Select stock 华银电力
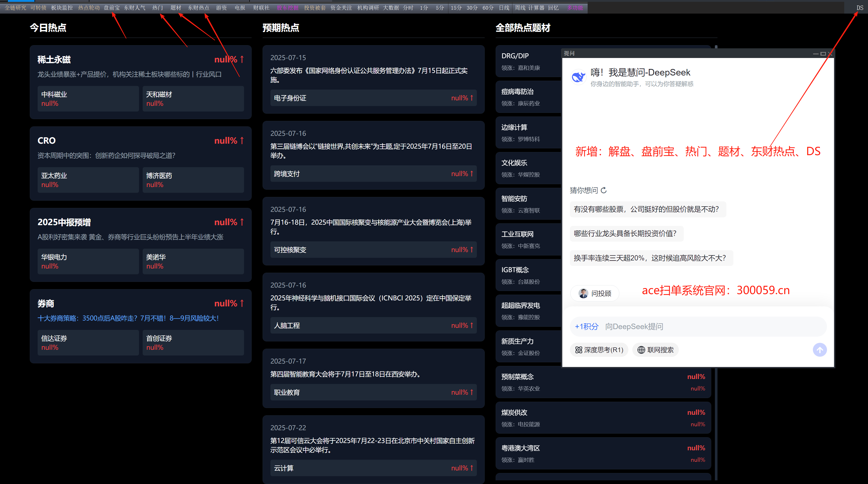The width and height of the screenshot is (868, 484). (x=88, y=261)
